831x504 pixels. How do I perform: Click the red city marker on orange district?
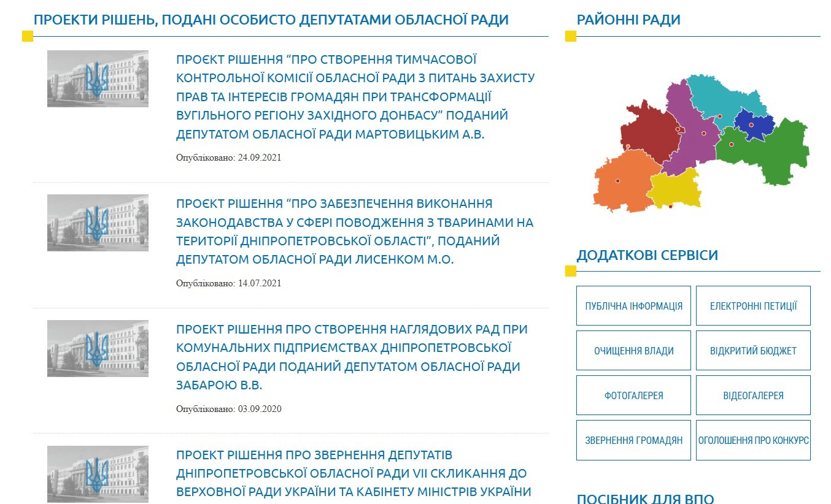pos(617,180)
